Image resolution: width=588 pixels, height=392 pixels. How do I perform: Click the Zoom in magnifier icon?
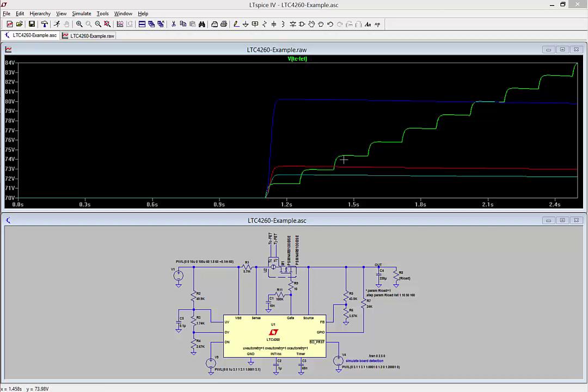(79, 24)
